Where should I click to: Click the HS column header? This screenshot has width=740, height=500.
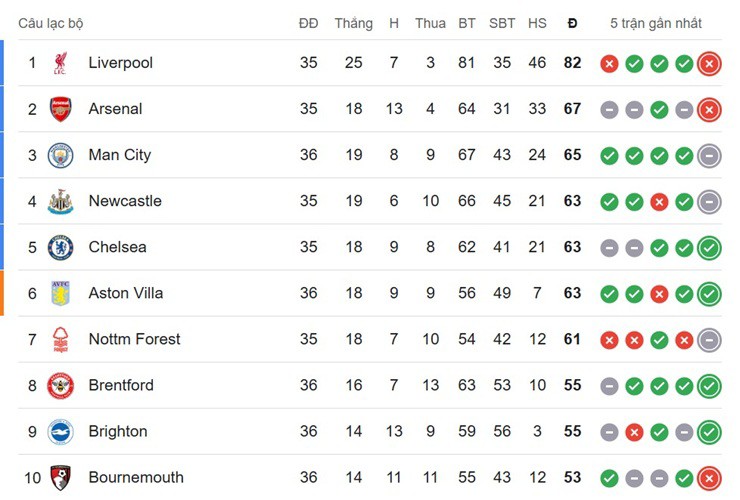point(537,23)
